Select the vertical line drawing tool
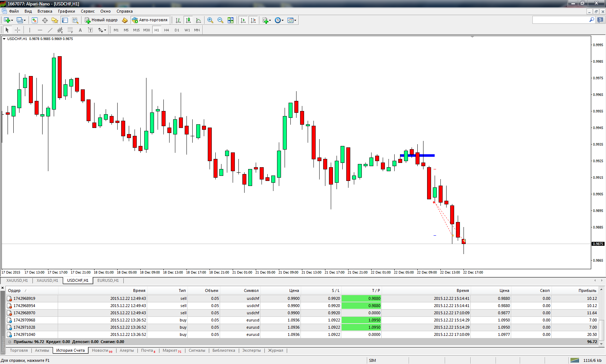 30,30
